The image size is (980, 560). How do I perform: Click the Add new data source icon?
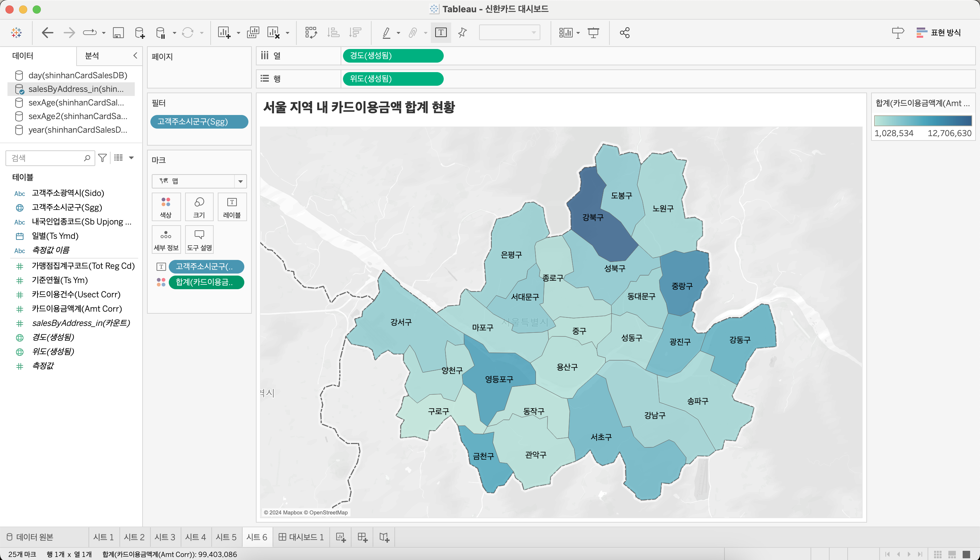point(140,33)
